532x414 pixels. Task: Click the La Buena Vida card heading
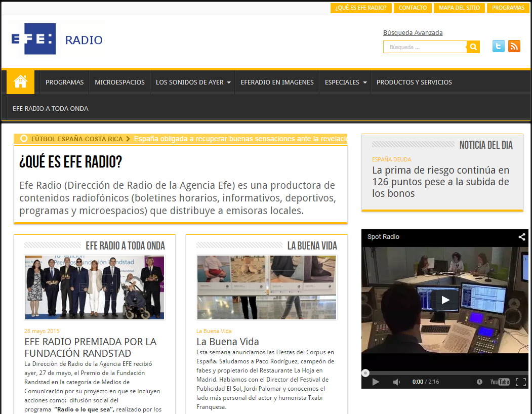(x=312, y=245)
